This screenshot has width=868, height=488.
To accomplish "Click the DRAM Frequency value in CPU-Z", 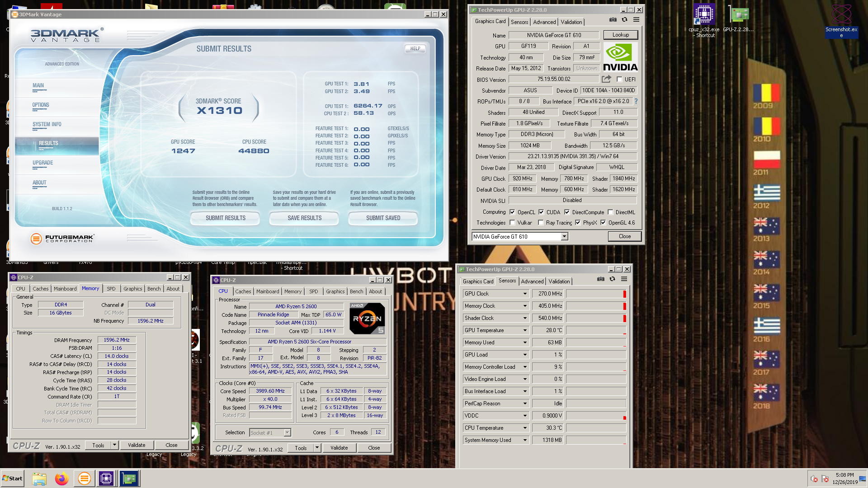I will click(x=117, y=340).
